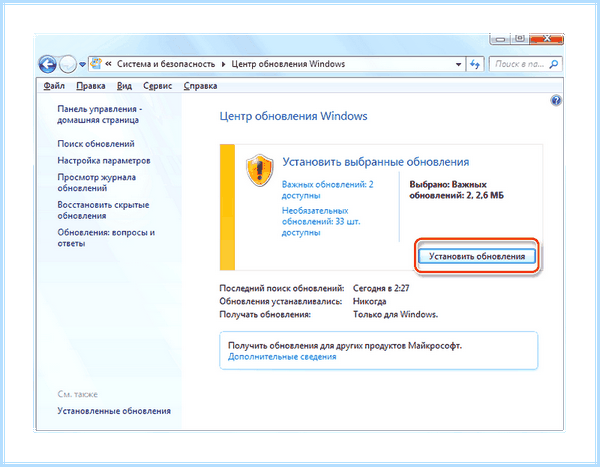600x467 pixels.
Task: Click the Control Panel icon in address bar
Action: click(x=96, y=64)
